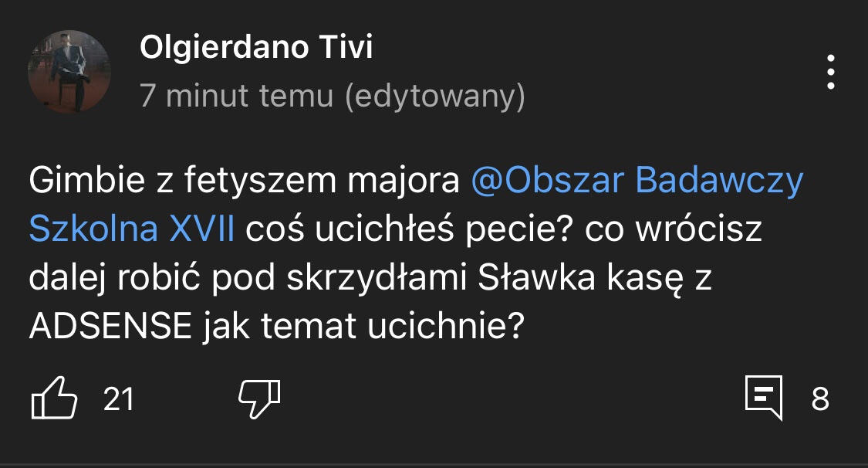Open the @Obszar Badawczy mention link
868x468 pixels.
coord(637,182)
